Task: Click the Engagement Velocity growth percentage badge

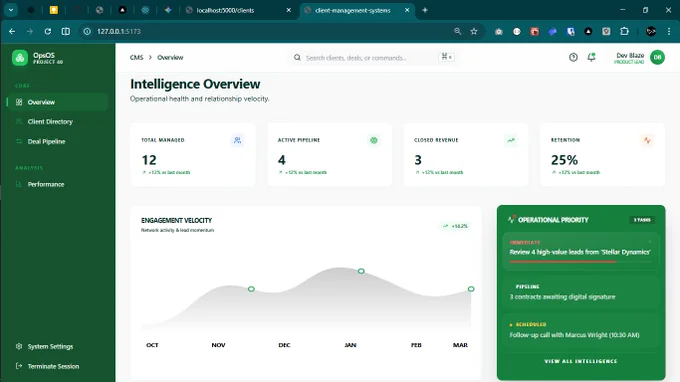Action: (455, 226)
